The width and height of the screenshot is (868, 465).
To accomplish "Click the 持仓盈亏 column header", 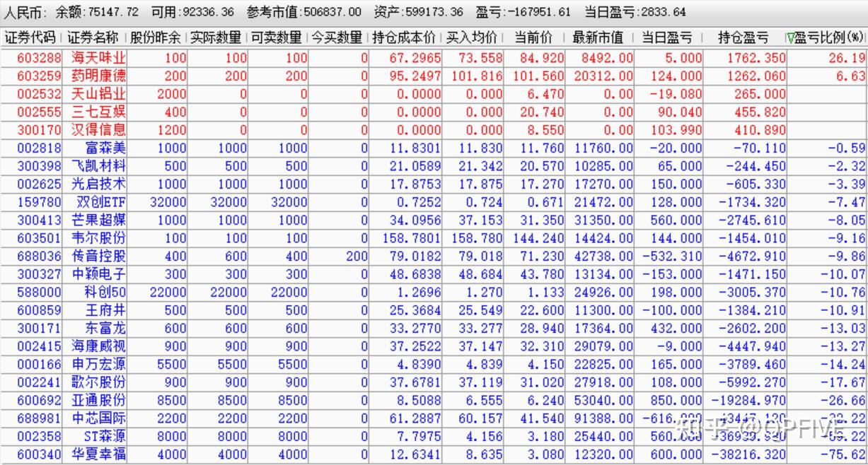I will tap(743, 37).
